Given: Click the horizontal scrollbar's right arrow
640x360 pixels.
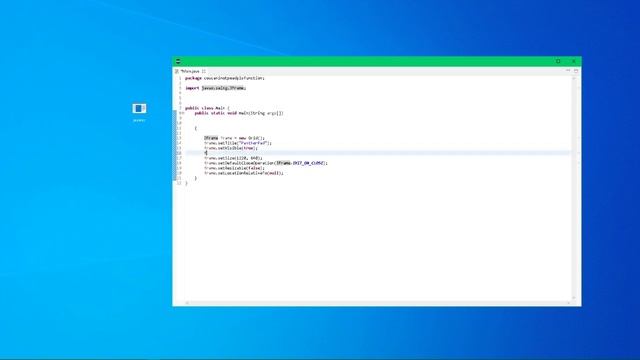Looking at the screenshot, I should click(568, 303).
